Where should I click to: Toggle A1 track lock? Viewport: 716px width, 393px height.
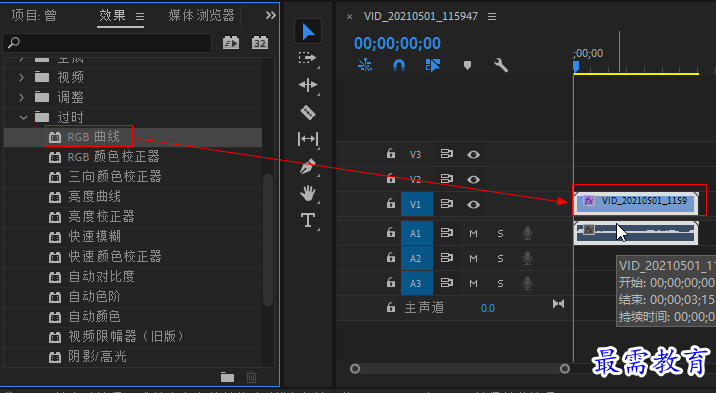point(391,232)
